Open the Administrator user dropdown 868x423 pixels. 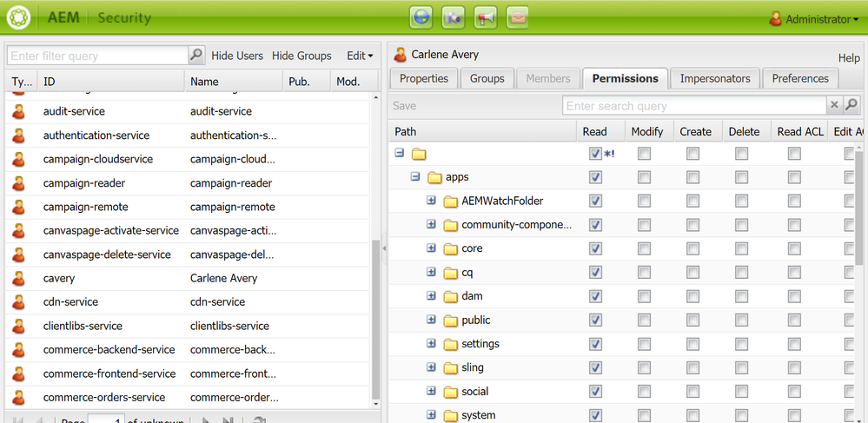pyautogui.click(x=821, y=19)
